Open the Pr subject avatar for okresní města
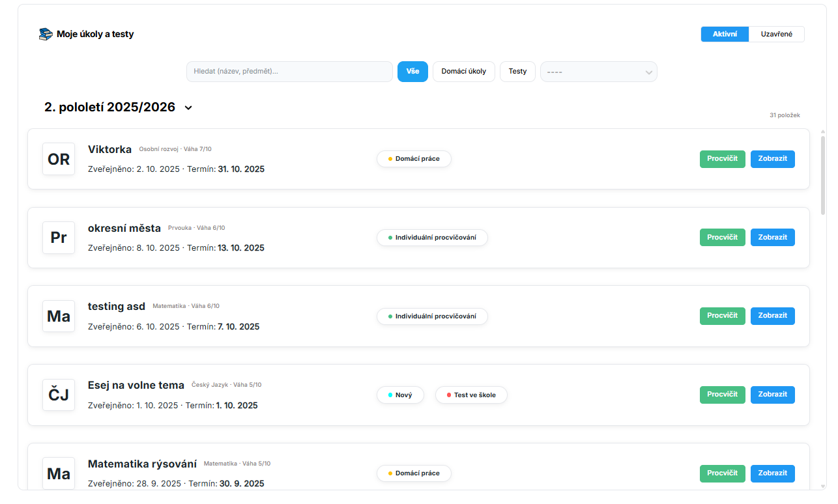Viewport: 838px width, 504px height. (x=59, y=238)
